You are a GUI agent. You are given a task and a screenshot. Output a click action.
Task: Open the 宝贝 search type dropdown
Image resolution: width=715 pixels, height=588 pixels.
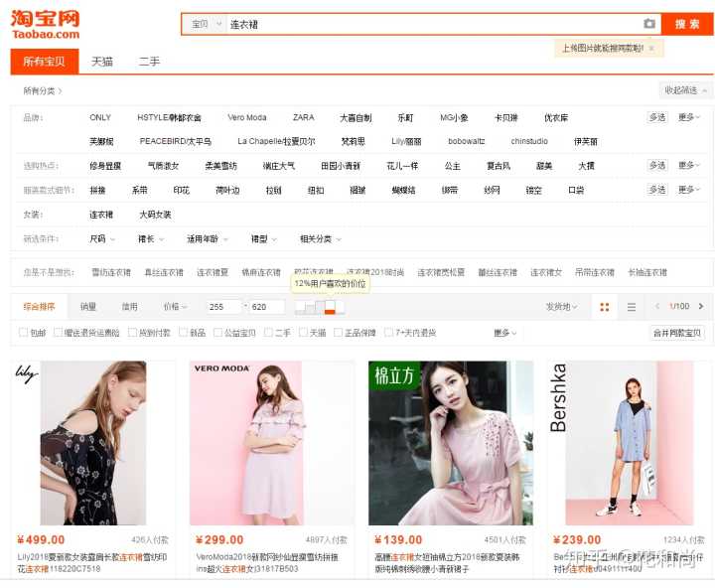tap(204, 24)
